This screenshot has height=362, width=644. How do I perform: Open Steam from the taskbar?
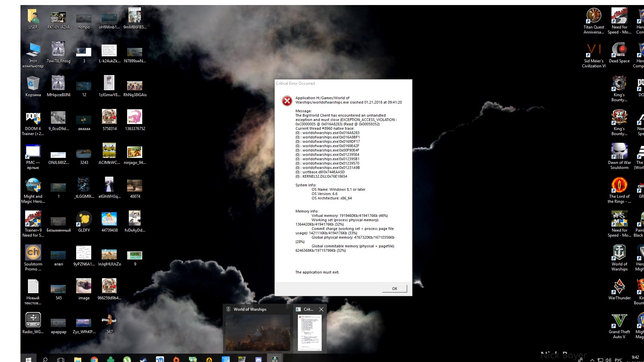pyautogui.click(x=143, y=360)
